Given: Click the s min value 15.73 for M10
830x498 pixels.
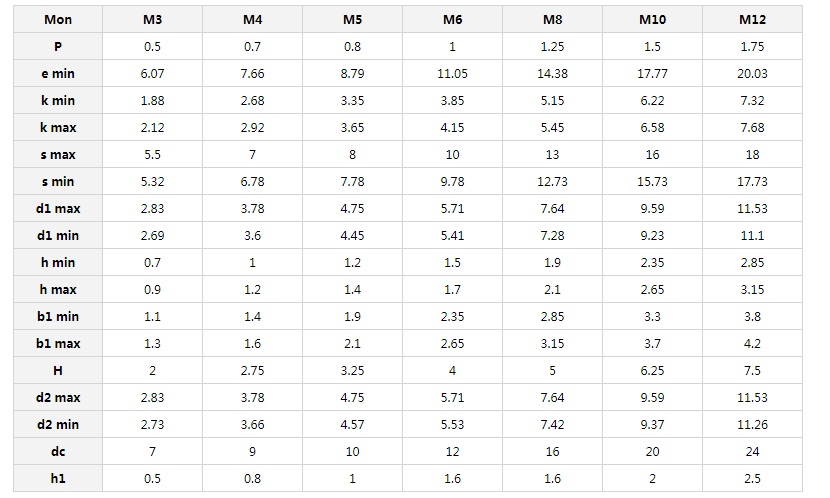Looking at the screenshot, I should click(x=652, y=182).
